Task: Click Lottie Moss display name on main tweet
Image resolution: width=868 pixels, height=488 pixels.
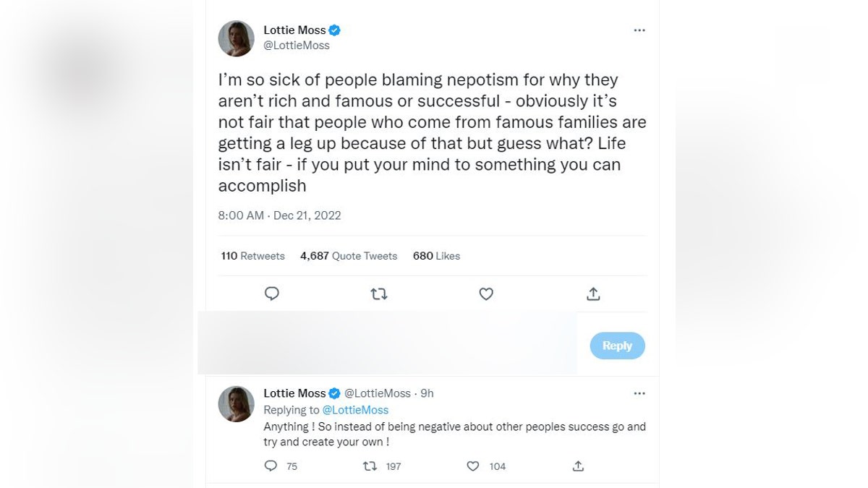Action: 294,30
